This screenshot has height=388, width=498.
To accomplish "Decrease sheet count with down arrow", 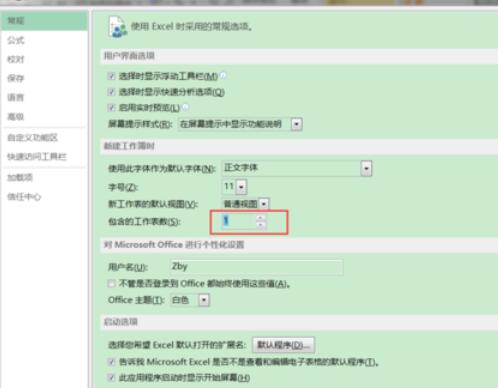I will (x=261, y=225).
